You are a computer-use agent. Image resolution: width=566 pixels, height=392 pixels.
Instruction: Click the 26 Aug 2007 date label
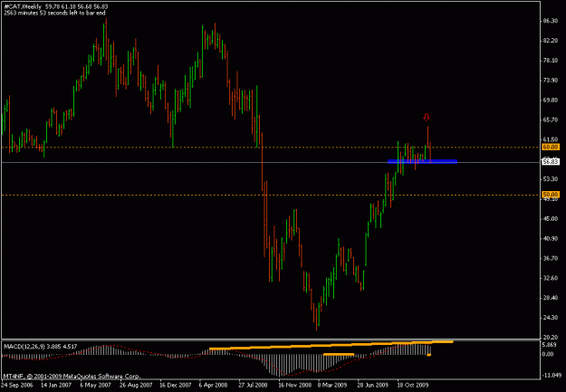(136, 385)
